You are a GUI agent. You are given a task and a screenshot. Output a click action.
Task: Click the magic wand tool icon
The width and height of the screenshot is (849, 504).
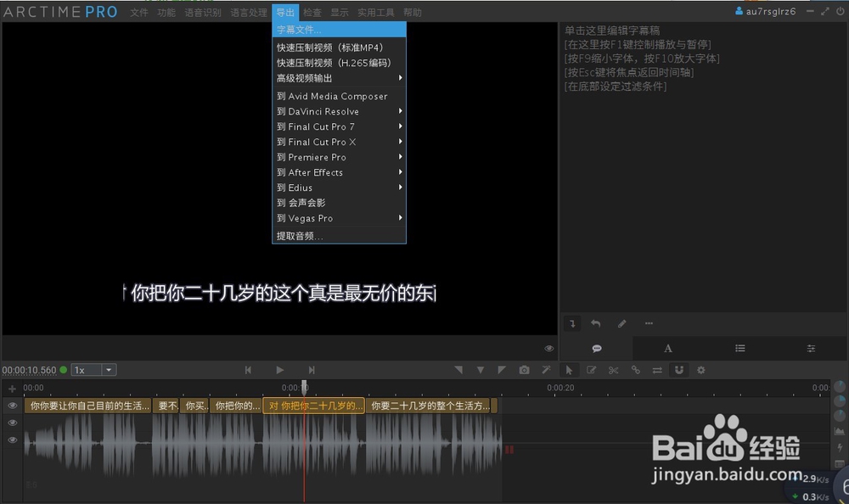tap(546, 370)
